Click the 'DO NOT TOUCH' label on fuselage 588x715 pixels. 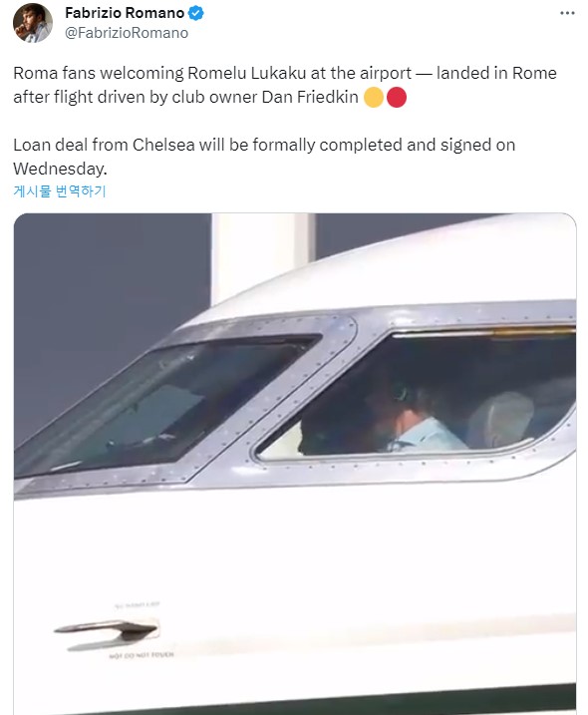(x=142, y=655)
